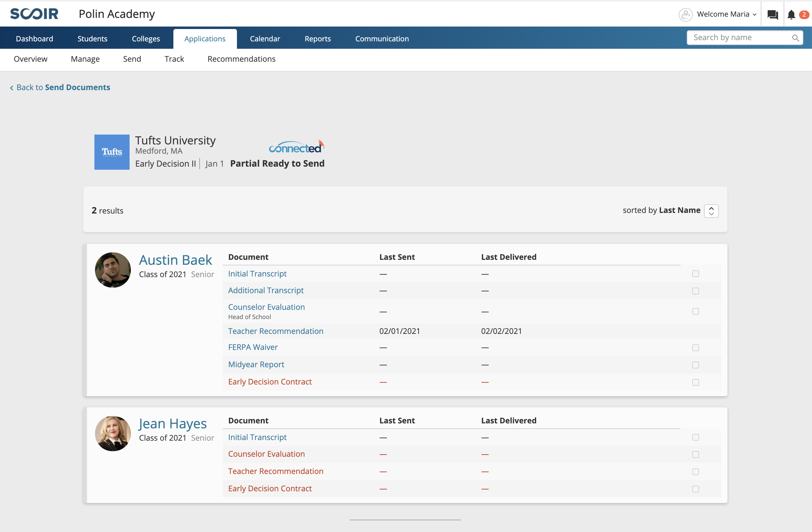The height and width of the screenshot is (532, 812).
Task: Click the Connected badge logo
Action: point(296,147)
